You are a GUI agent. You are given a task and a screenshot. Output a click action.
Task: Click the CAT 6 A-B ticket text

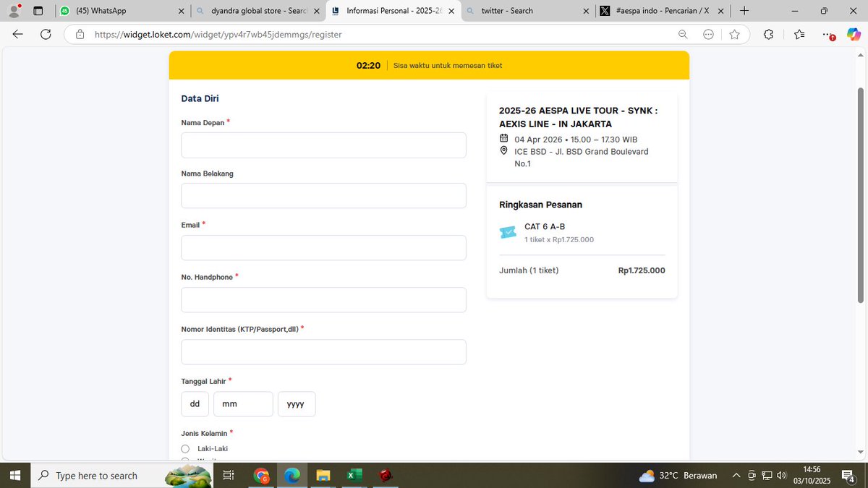545,226
